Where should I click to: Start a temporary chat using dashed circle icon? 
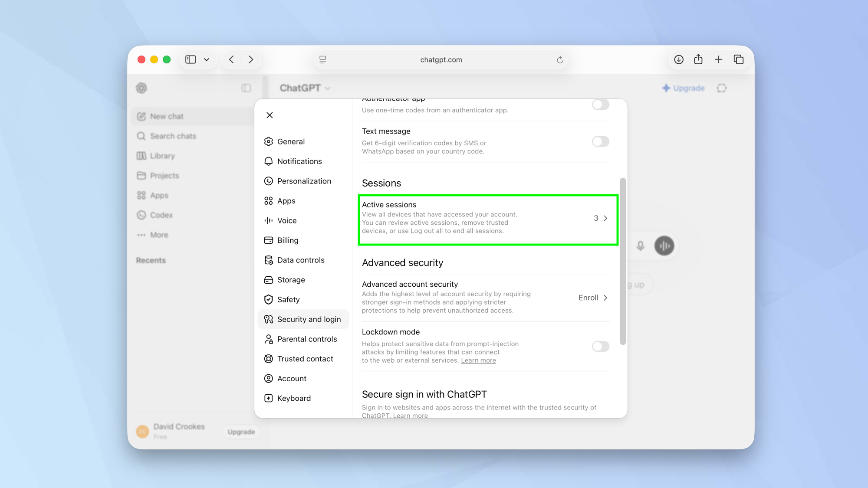721,88
